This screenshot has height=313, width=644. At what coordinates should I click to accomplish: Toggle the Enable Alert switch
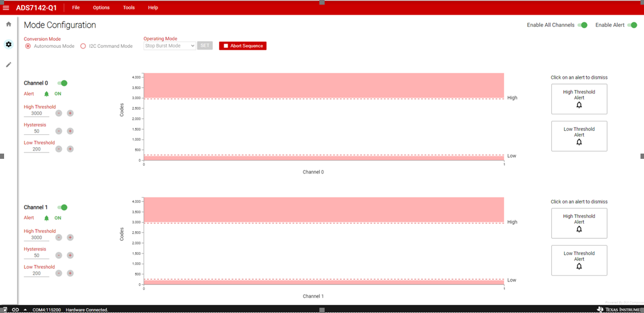631,25
